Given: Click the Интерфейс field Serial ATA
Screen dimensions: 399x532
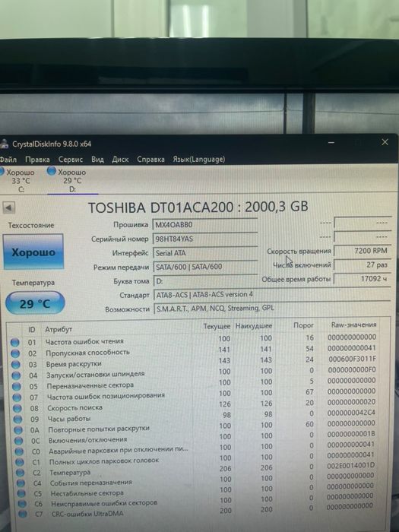Looking at the screenshot, I should pos(205,253).
